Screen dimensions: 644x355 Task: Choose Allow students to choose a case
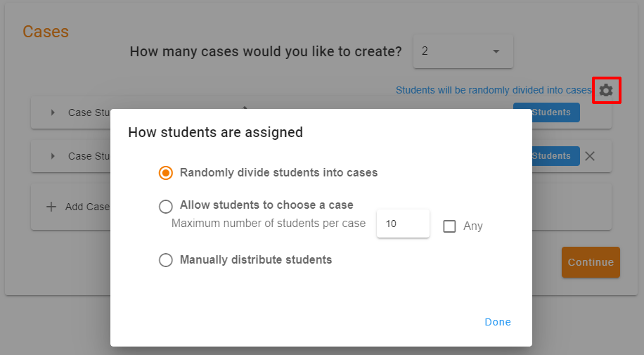coord(166,206)
